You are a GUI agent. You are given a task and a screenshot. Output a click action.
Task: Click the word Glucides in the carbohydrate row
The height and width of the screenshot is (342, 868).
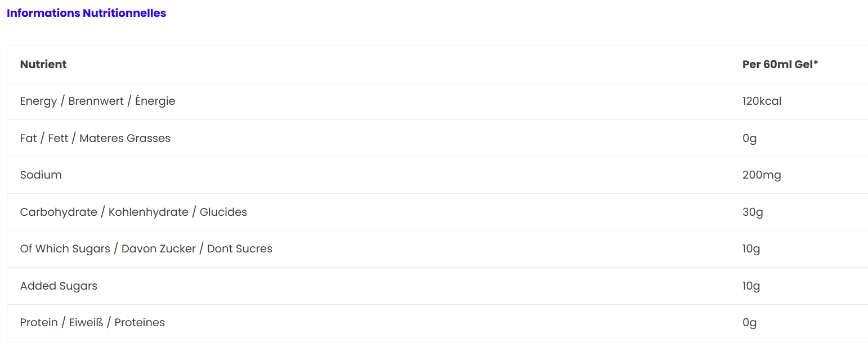[223, 212]
